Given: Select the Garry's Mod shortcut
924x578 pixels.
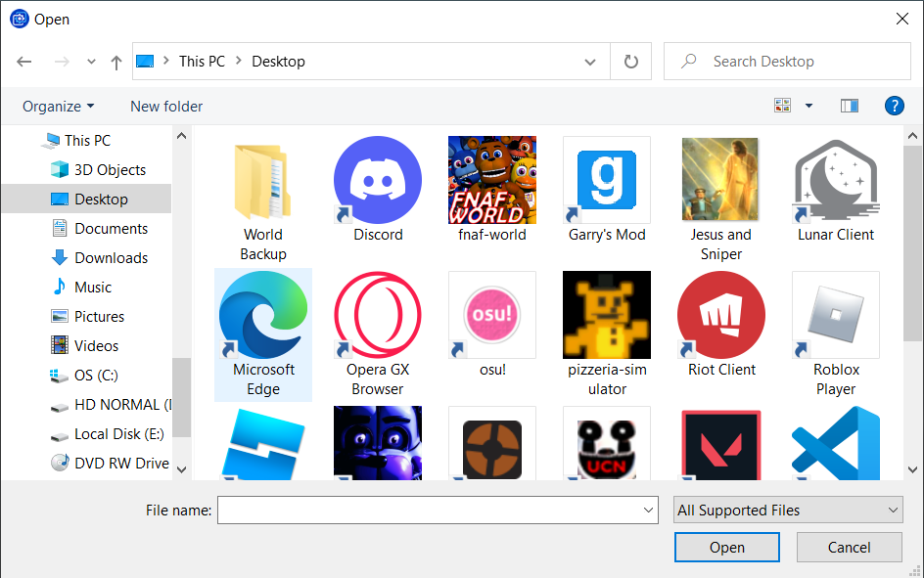Looking at the screenshot, I should (x=607, y=190).
